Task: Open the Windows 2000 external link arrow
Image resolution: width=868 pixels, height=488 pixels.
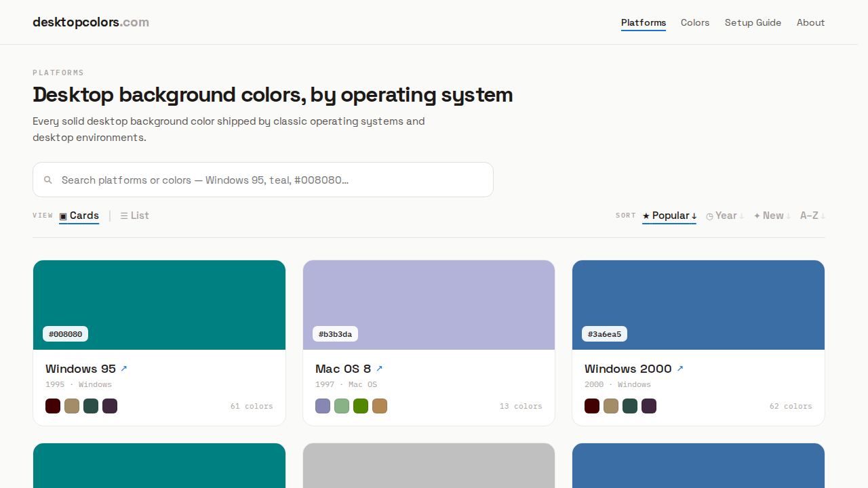Action: point(679,369)
